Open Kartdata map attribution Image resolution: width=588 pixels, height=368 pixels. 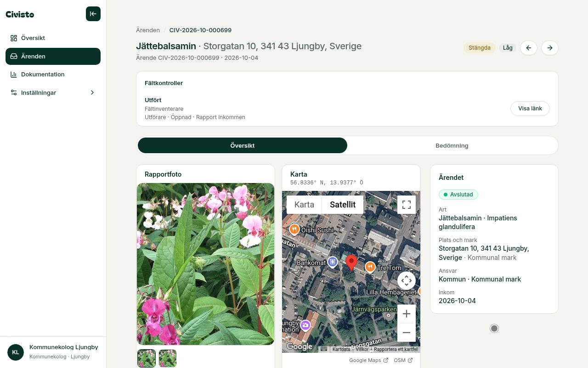coord(341,349)
